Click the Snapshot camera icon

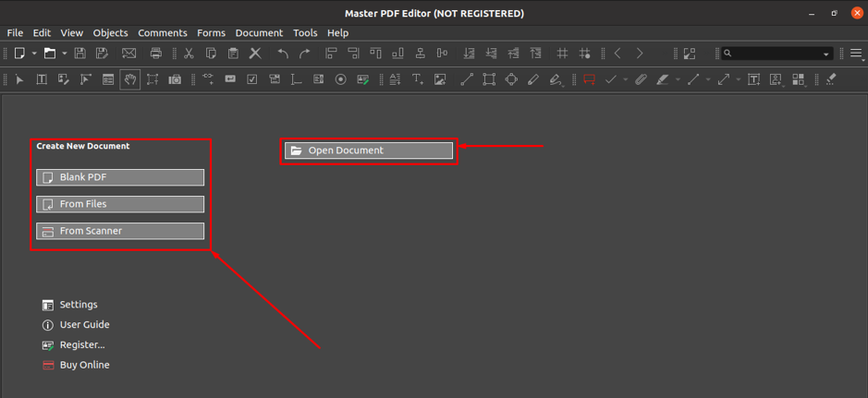coord(175,79)
